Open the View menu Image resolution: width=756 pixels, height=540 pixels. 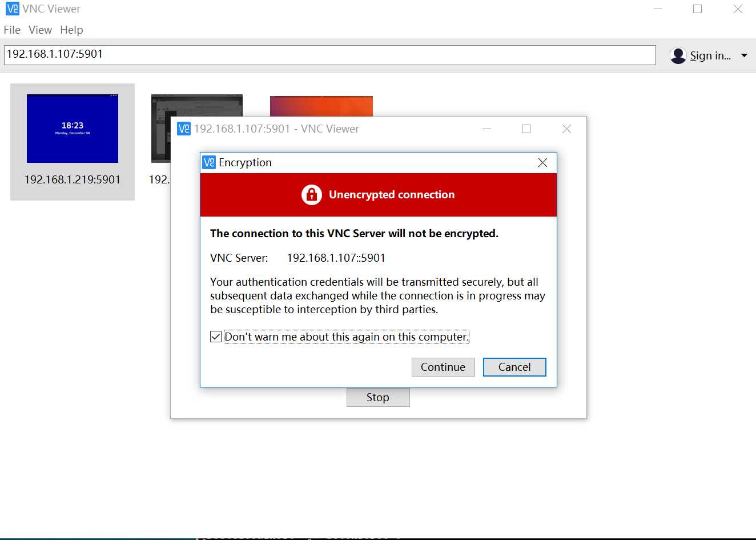click(x=40, y=30)
